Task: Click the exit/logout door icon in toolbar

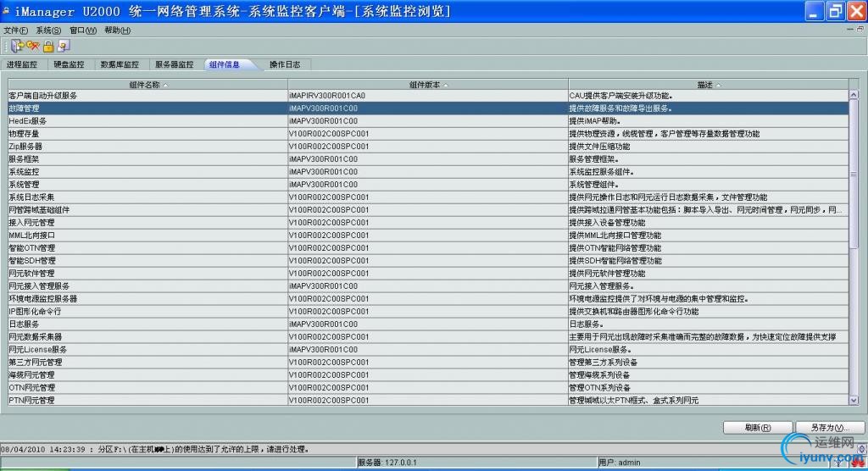Action: tap(17, 46)
